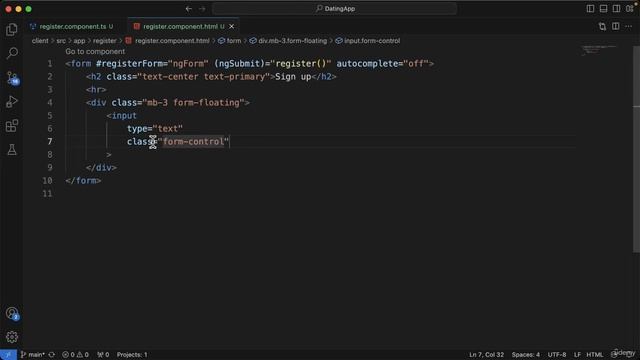Open the Accounts menu icon
Screen dimensions: 640x360
12,313
